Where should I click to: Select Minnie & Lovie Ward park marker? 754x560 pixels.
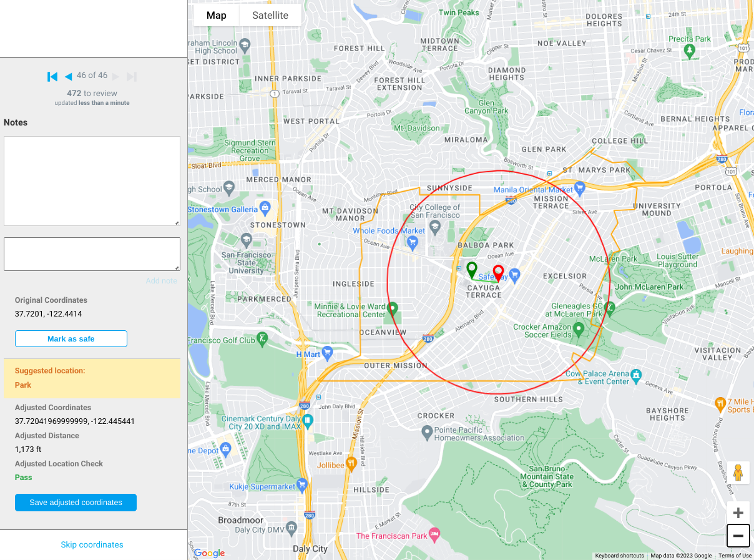point(393,308)
